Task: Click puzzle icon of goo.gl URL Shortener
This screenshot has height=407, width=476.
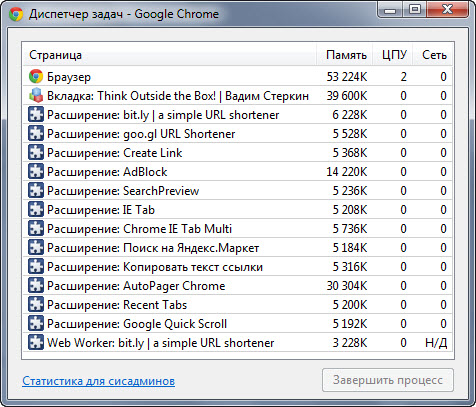Action: (x=36, y=134)
